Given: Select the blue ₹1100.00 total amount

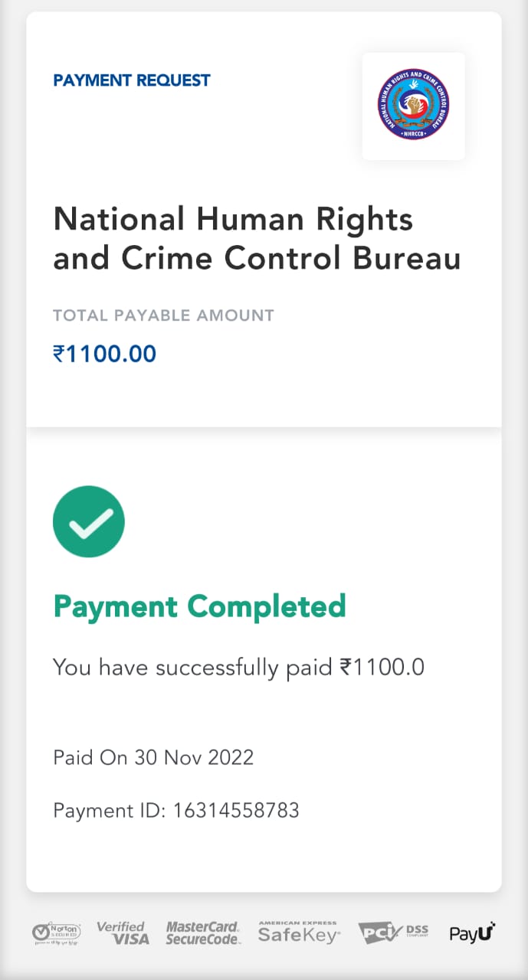Looking at the screenshot, I should coord(104,354).
